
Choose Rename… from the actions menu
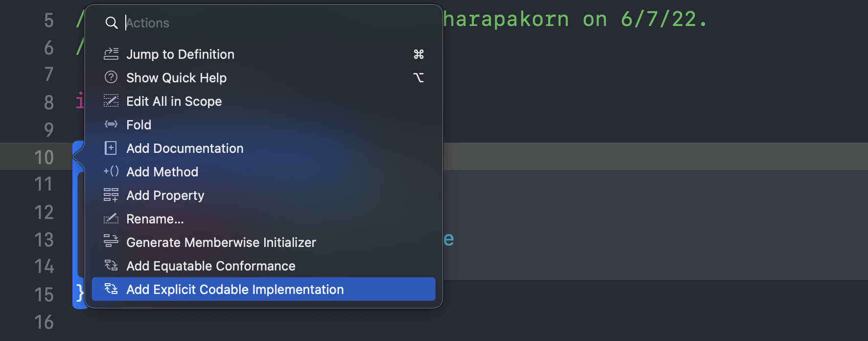click(x=155, y=219)
